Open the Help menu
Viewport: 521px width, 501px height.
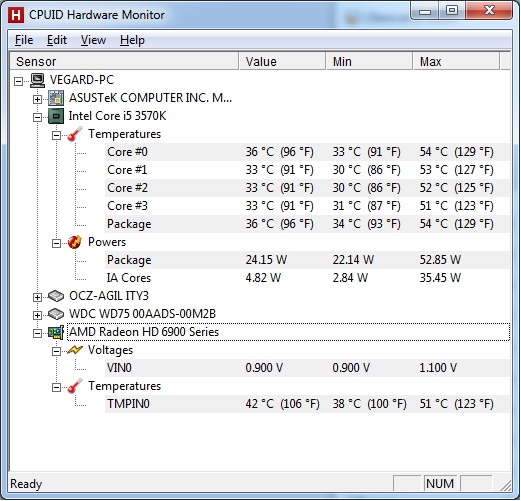coord(132,40)
